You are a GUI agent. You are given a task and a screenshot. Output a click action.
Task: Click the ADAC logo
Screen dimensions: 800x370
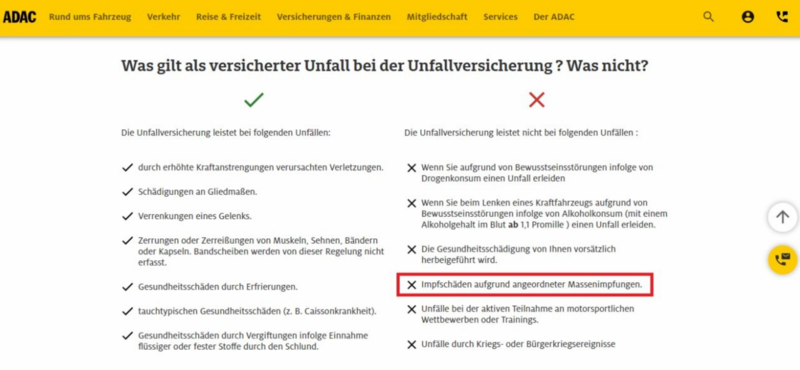tap(19, 17)
